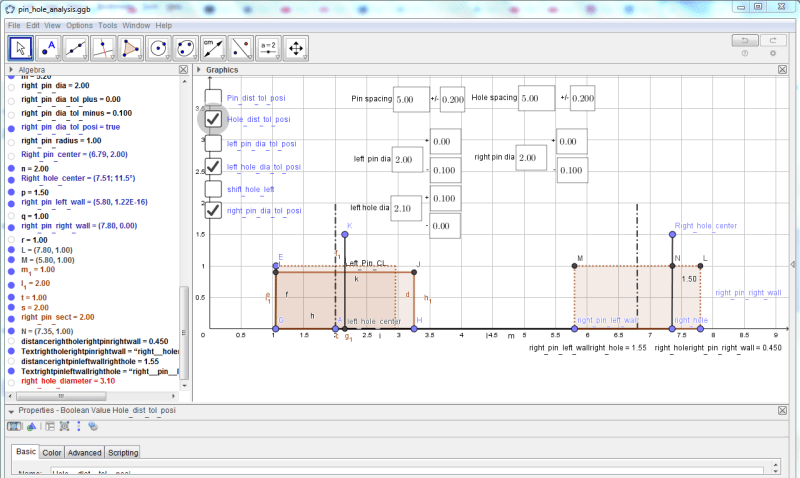
Task: Click the Hole spacing input field
Action: [536, 98]
